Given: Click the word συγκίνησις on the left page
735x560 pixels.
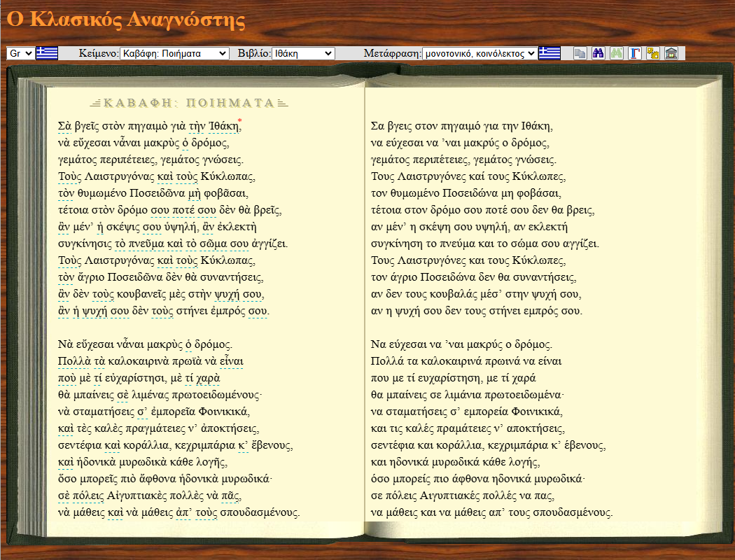Looking at the screenshot, I should click(x=85, y=244).
